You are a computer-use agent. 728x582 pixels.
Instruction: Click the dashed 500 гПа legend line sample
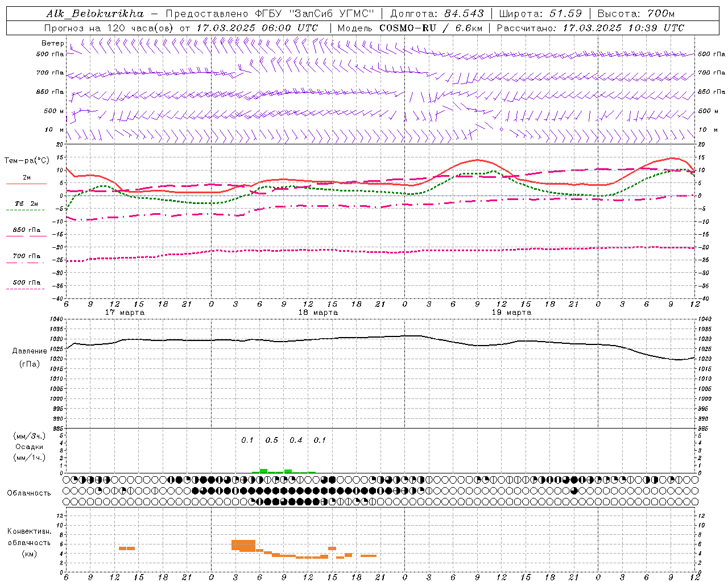click(x=25, y=289)
